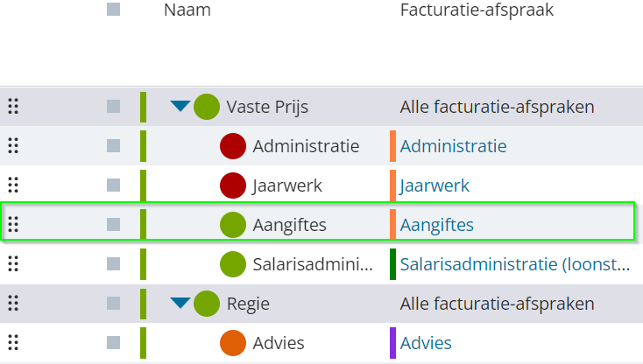Collapse the Vaste Prijs group
Viewport: 643px width, 364px height.
(180, 106)
